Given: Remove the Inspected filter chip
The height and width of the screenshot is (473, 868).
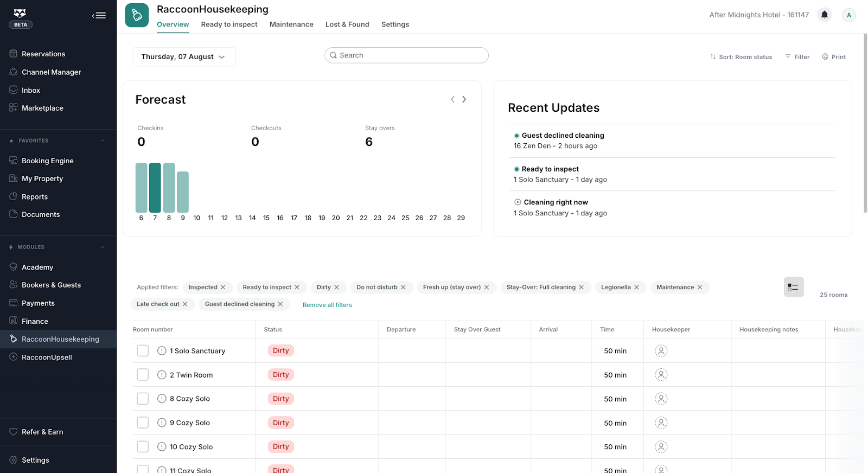Looking at the screenshot, I should pyautogui.click(x=223, y=287).
